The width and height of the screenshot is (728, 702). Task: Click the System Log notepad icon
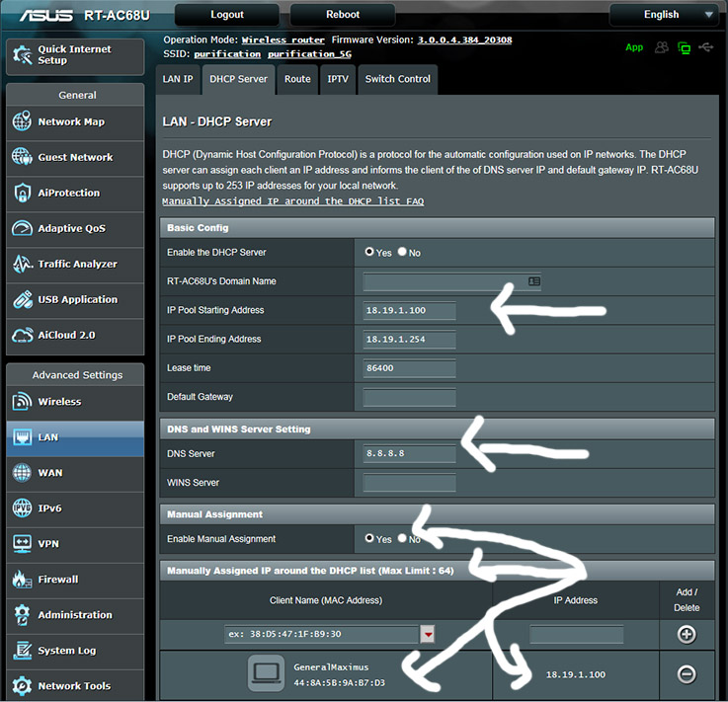[x=22, y=650]
